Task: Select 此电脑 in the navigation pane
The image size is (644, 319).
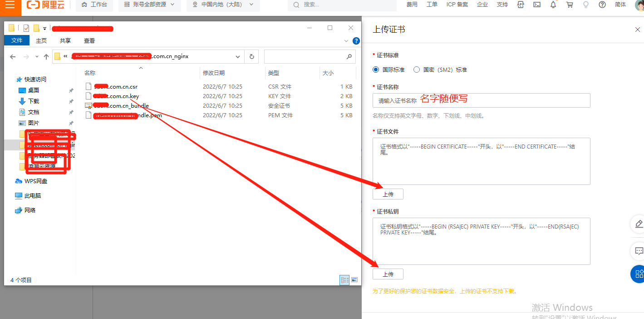Action: [x=32, y=196]
